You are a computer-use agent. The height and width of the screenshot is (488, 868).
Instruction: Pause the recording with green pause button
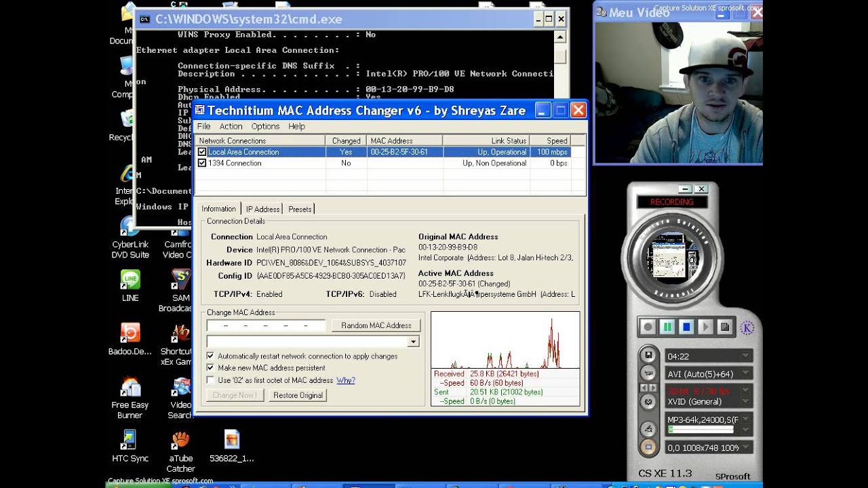(x=667, y=327)
